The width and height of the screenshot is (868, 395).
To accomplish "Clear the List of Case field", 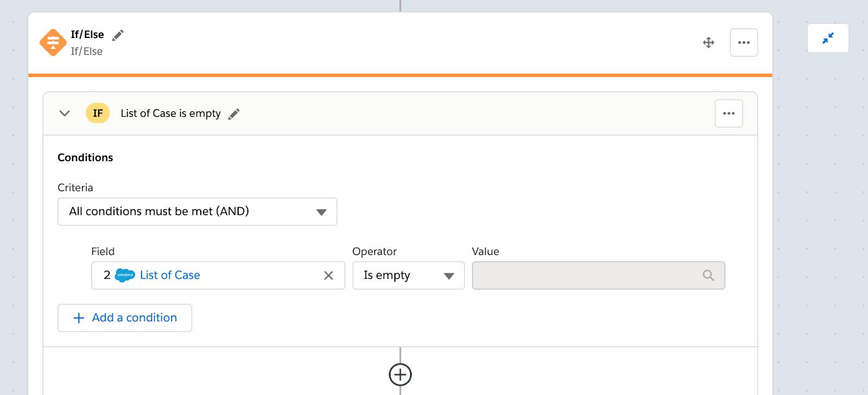I will click(x=328, y=276).
